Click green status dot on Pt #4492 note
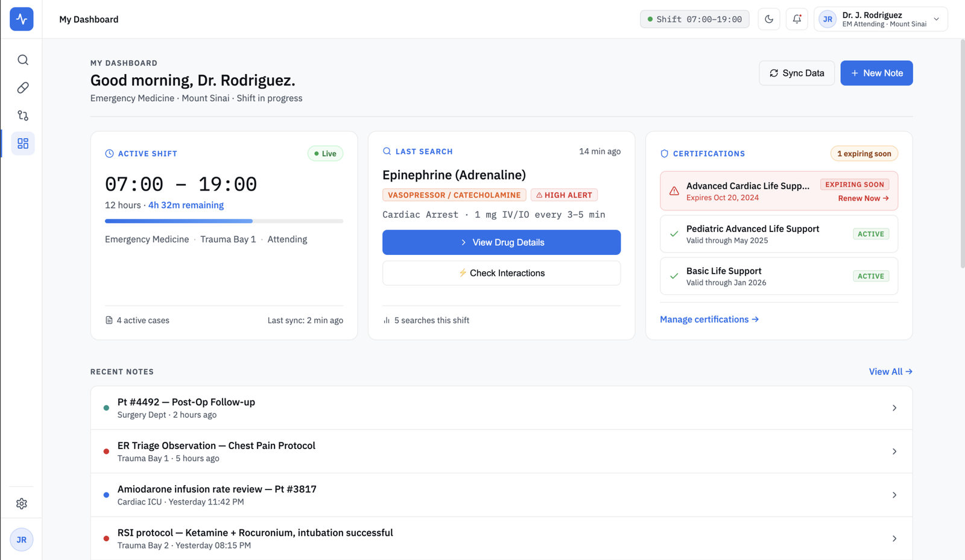 pyautogui.click(x=106, y=408)
